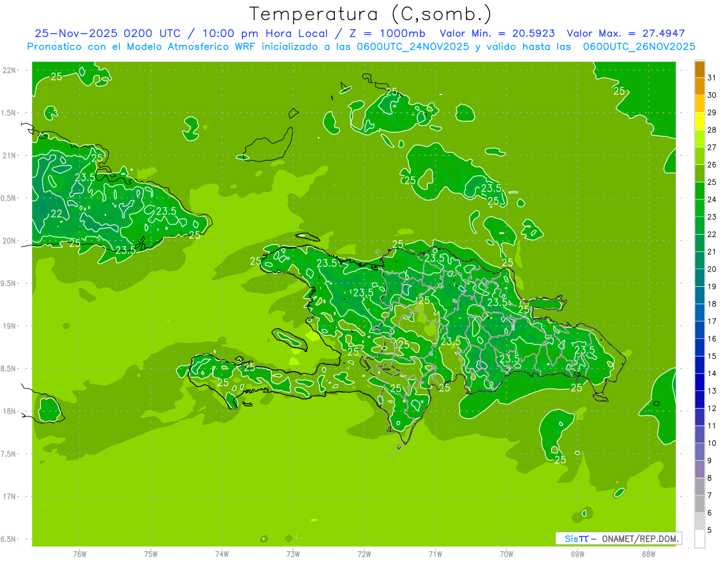Image resolution: width=728 pixels, height=562 pixels.
Task: Click the legend scale value 28
Action: pyautogui.click(x=712, y=130)
